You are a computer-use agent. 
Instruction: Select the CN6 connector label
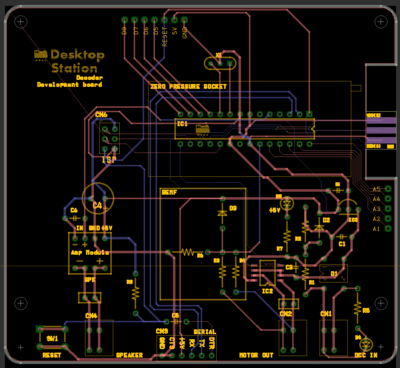click(x=101, y=115)
